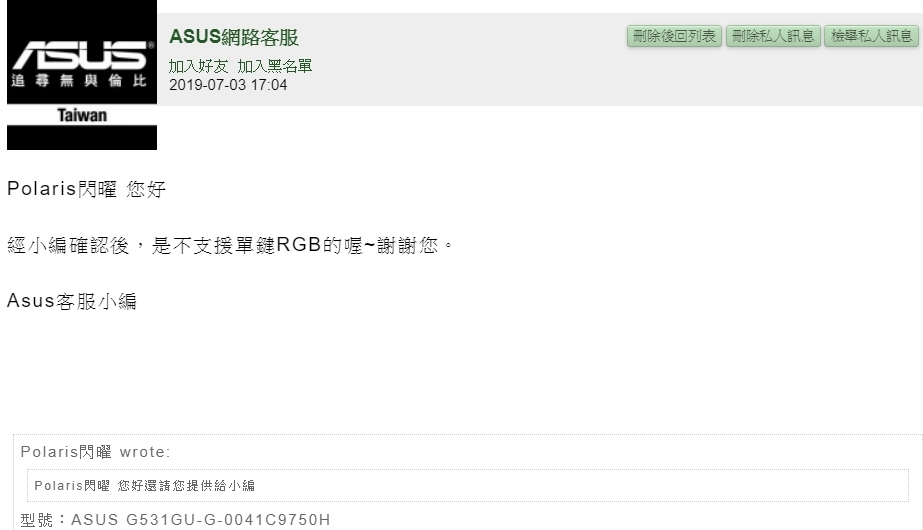Block sender using 加入黑名單 link
The width and height of the screenshot is (923, 530).
(274, 66)
